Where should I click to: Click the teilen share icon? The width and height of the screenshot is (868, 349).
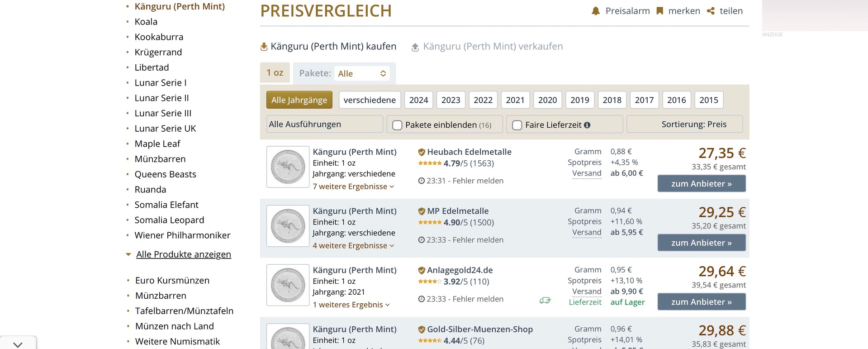pyautogui.click(x=711, y=11)
